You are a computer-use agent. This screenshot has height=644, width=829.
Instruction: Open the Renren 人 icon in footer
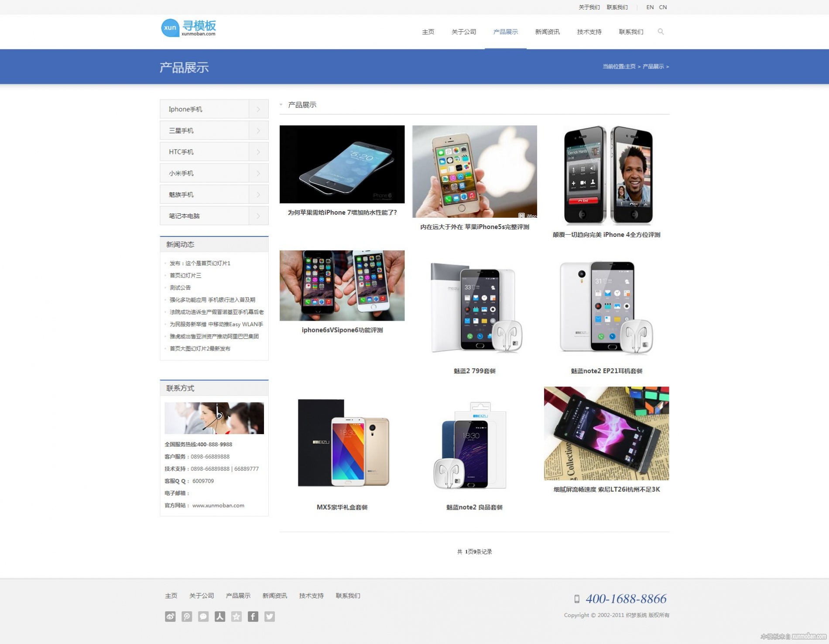[220, 616]
